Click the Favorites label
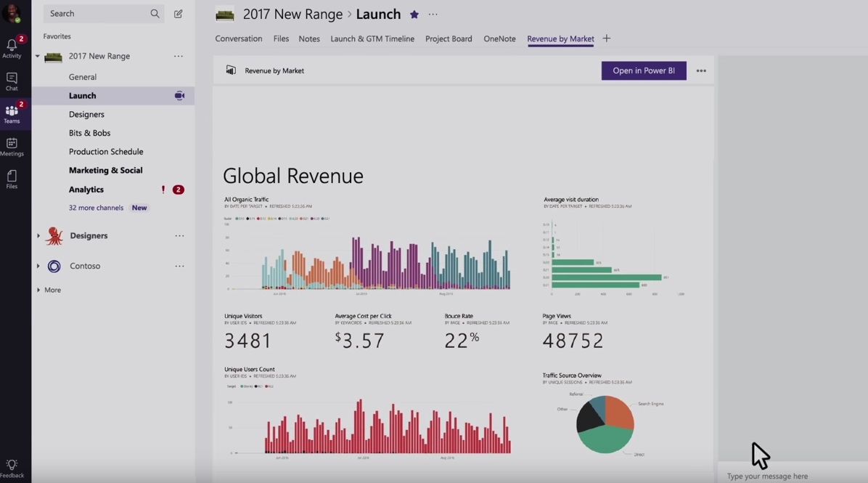868x483 pixels. (57, 36)
